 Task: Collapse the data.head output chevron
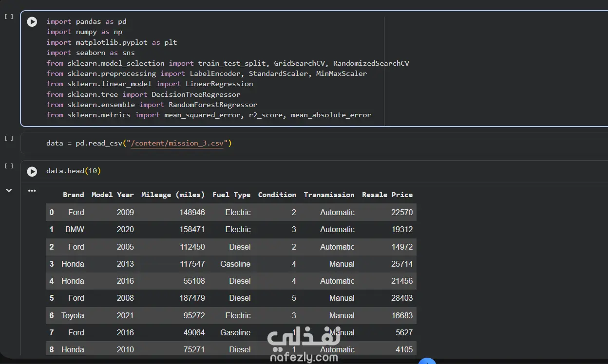tap(9, 191)
